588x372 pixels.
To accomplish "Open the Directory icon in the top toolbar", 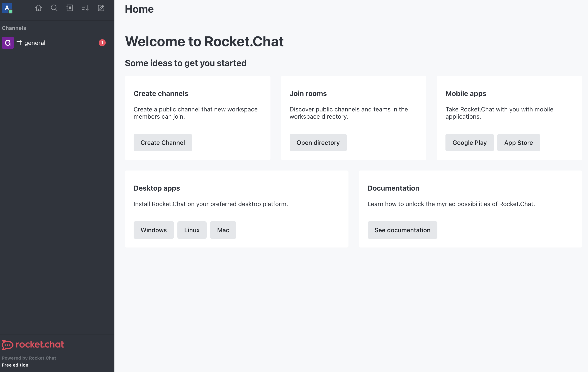I will (x=70, y=8).
